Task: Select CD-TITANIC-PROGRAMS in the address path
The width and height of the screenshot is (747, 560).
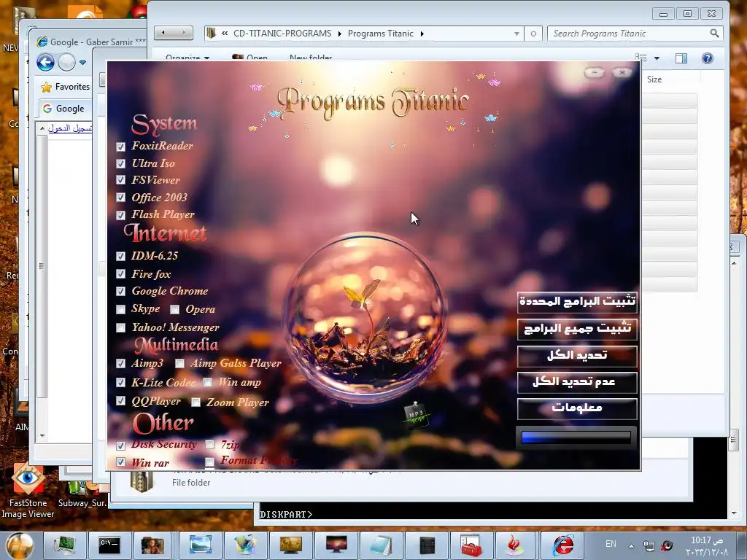Action: 282,34
